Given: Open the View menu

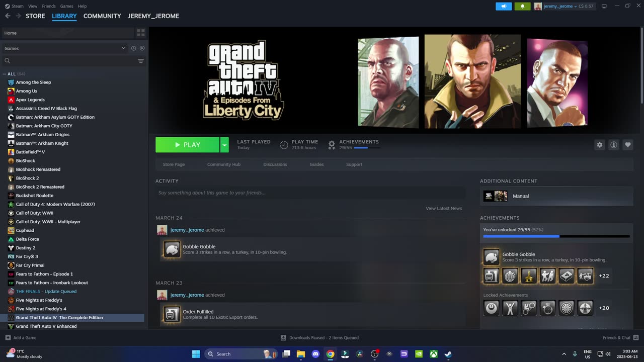Looking at the screenshot, I should pyautogui.click(x=33, y=6).
